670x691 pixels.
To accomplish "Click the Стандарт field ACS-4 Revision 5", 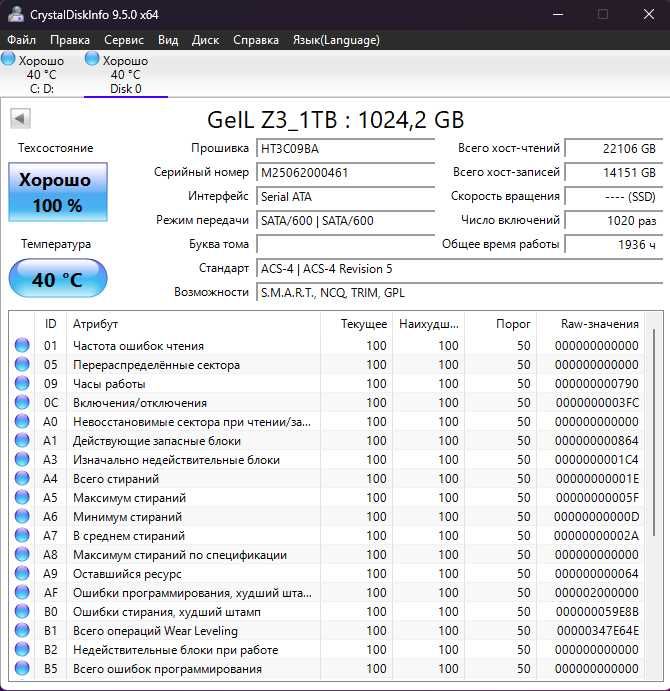I will [459, 268].
